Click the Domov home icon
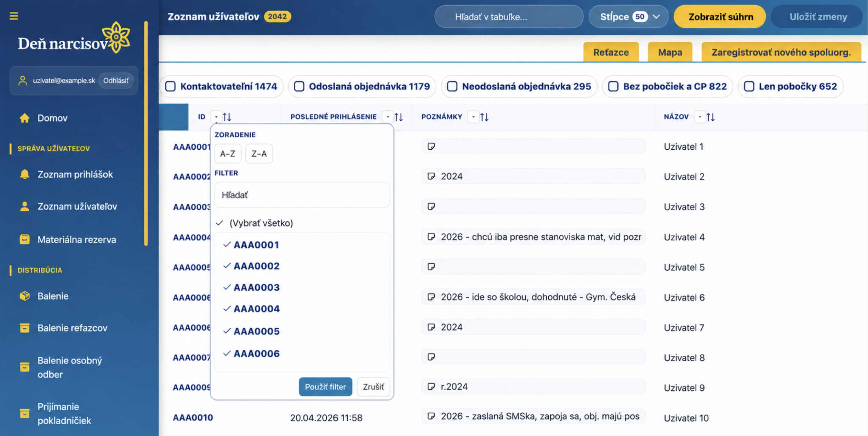Screen dimensions: 868x436 coord(24,118)
